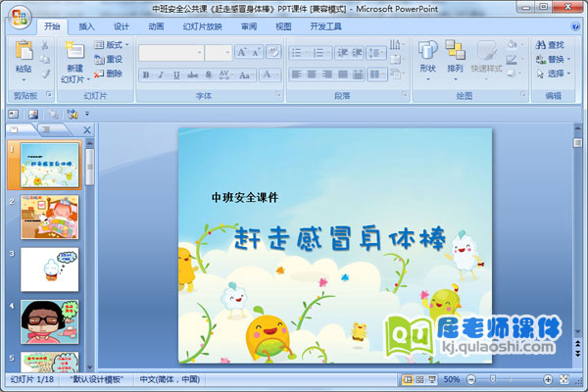
Task: Open the Arrange (排列) menu
Action: tap(455, 61)
